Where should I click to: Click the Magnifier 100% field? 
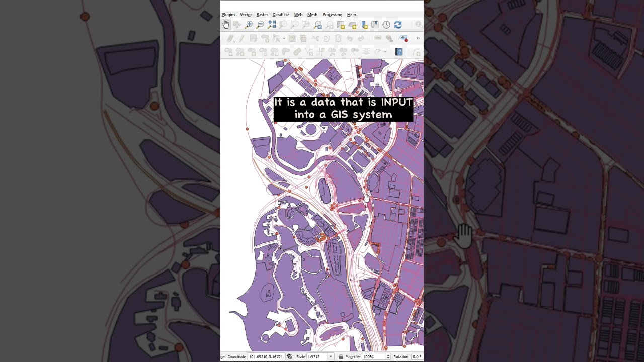[x=374, y=357]
